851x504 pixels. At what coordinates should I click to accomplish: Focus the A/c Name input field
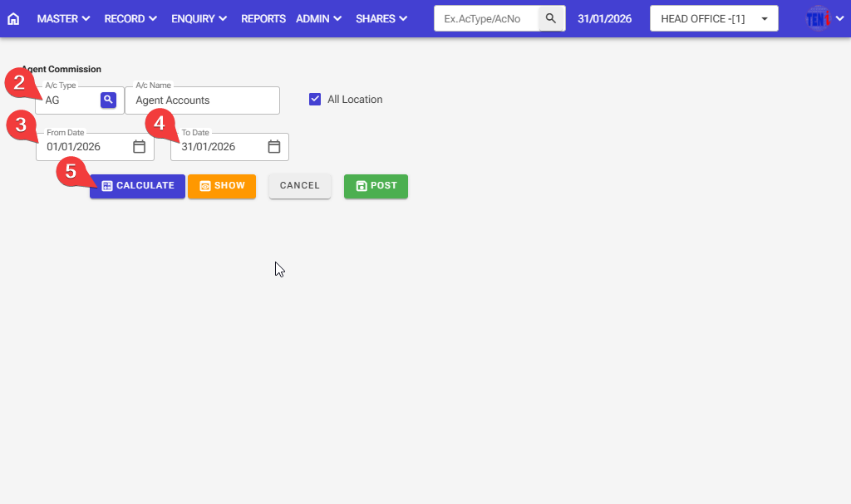[x=202, y=100]
